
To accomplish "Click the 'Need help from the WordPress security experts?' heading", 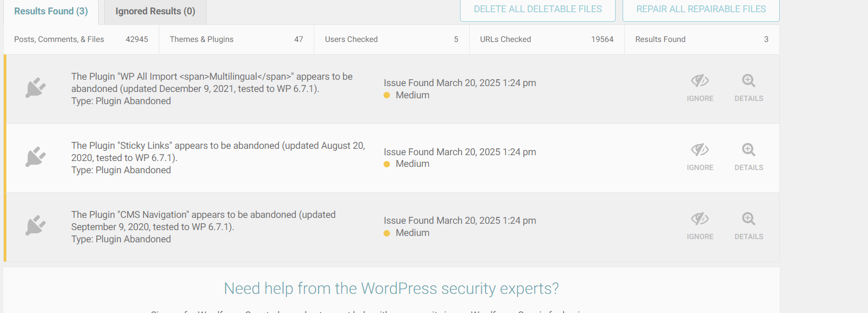I will point(392,289).
